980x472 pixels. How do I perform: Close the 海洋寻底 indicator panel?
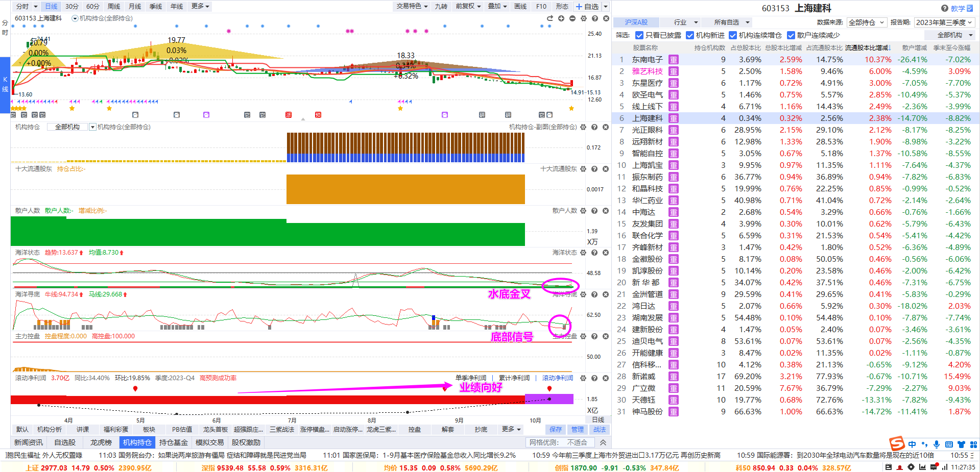pos(606,294)
